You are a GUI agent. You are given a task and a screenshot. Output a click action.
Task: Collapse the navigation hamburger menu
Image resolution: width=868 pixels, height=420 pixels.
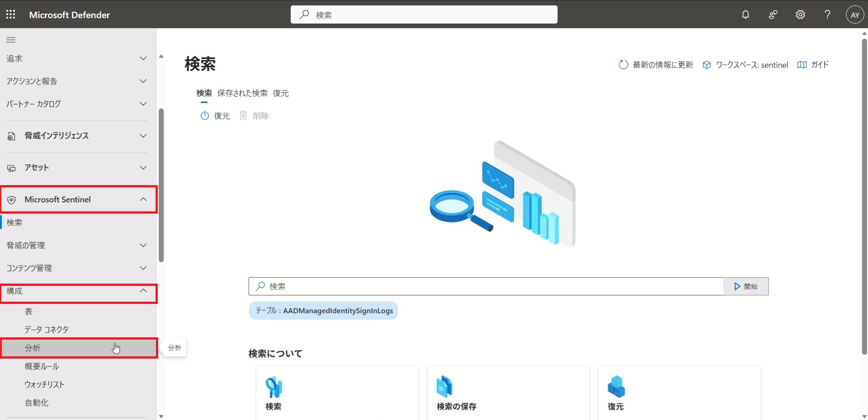11,40
